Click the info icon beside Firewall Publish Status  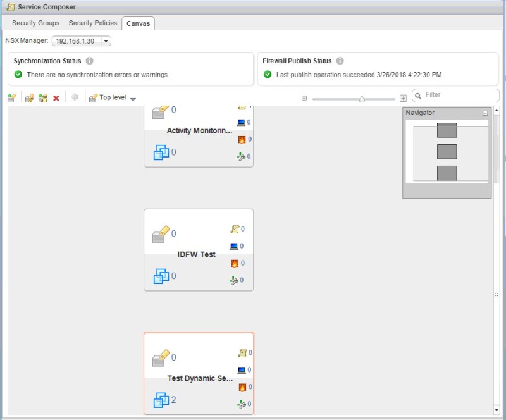click(x=340, y=61)
